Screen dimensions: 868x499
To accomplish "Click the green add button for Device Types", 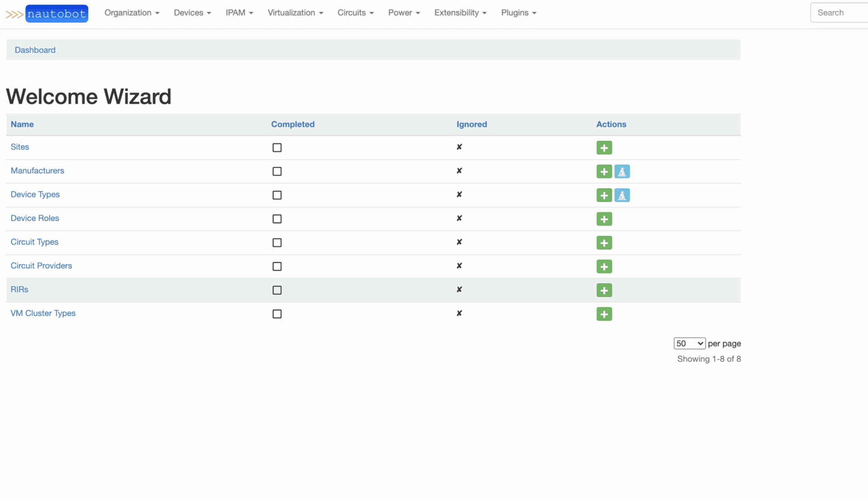I will (x=604, y=195).
